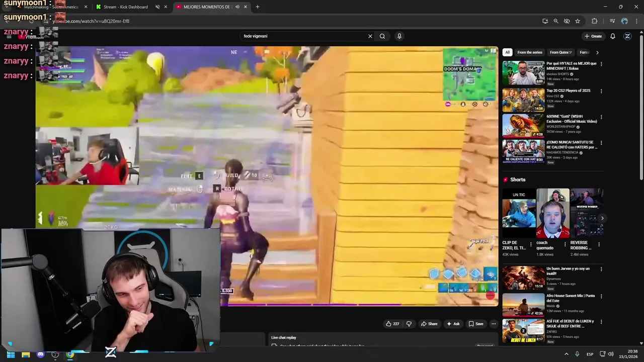Close the Kick Dashboard tab
Viewport: 644px width, 362px height.
click(x=166, y=7)
